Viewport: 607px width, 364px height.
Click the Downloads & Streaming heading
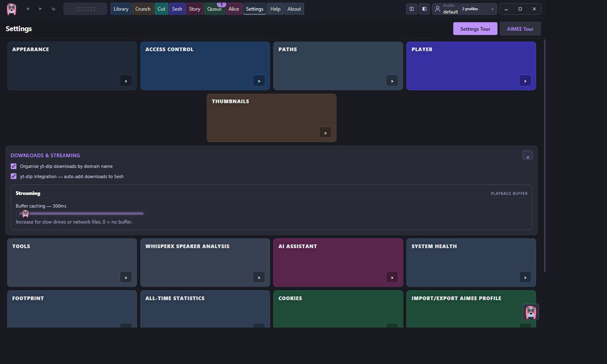tap(45, 155)
